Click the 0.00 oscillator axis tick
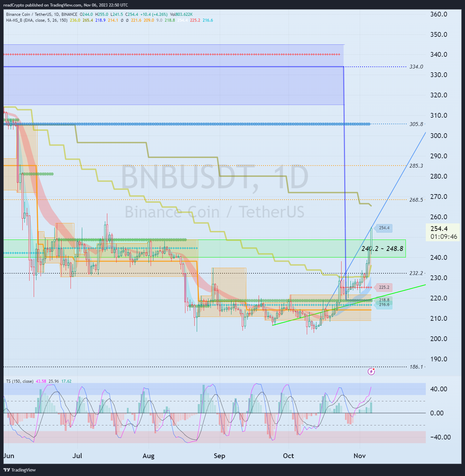This screenshot has width=465, height=476. pyautogui.click(x=437, y=413)
